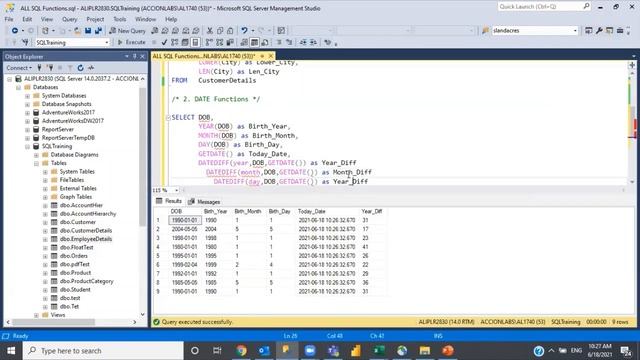Open the Window menu

point(145,19)
